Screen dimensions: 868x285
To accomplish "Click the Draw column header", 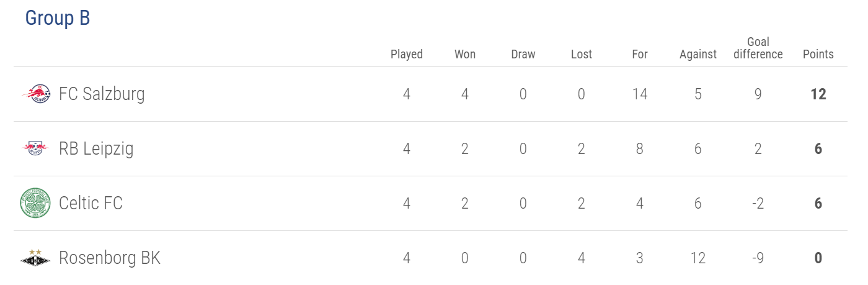I will [x=523, y=54].
